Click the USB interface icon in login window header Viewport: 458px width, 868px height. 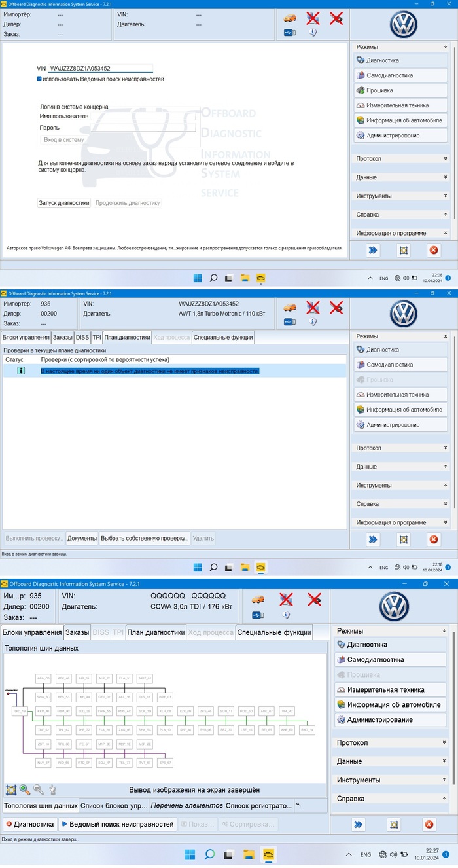290,32
